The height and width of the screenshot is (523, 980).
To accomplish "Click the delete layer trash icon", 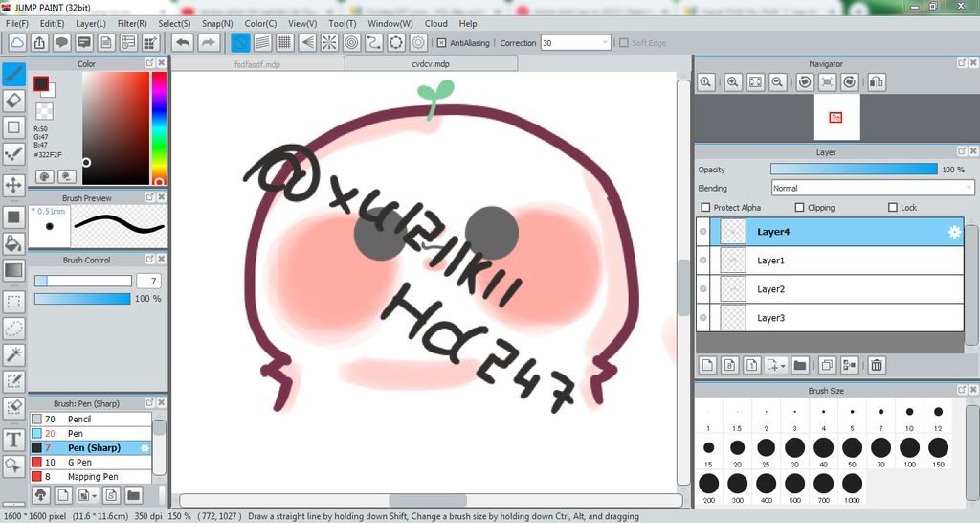I will click(877, 365).
